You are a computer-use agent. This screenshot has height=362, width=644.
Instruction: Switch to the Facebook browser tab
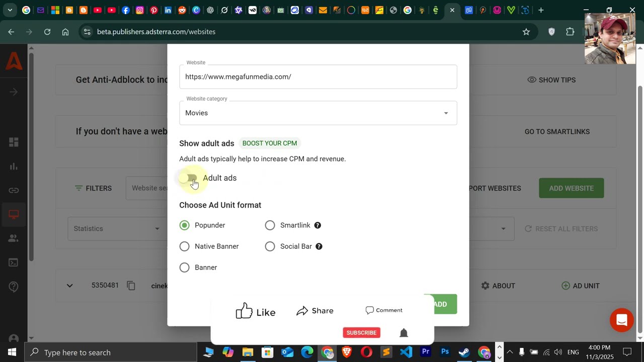coord(126,10)
